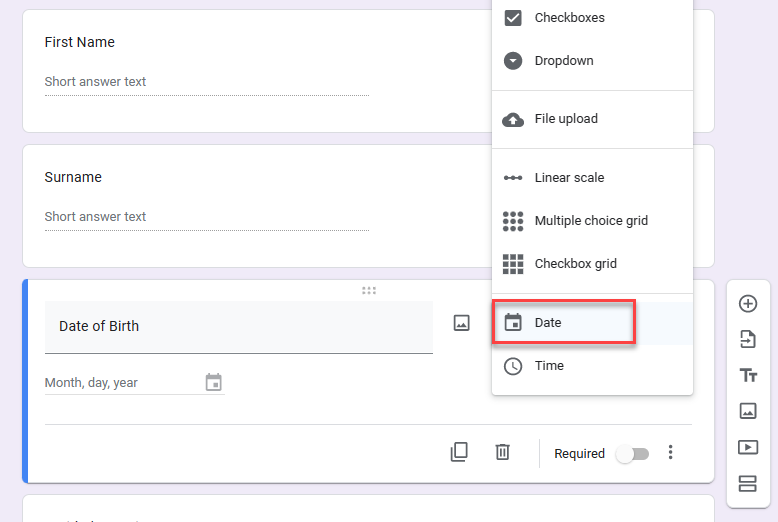Add a section from the sidebar

point(747,484)
